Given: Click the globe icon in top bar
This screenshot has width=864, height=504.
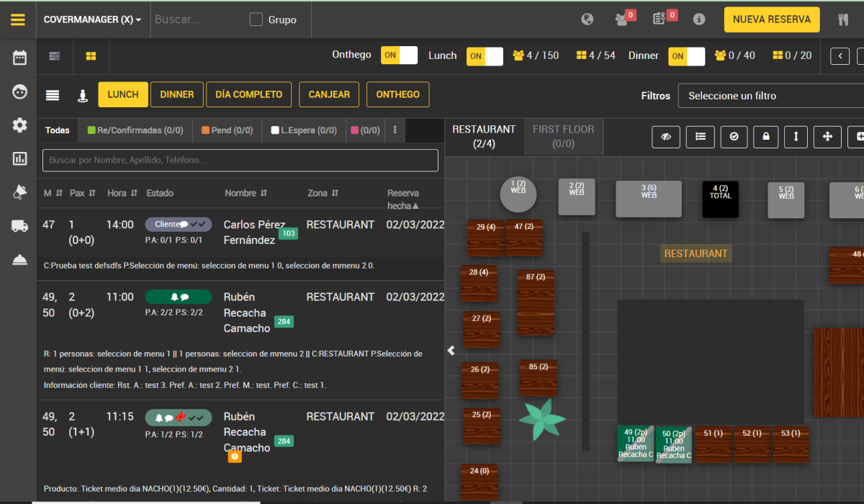Looking at the screenshot, I should pyautogui.click(x=588, y=19).
